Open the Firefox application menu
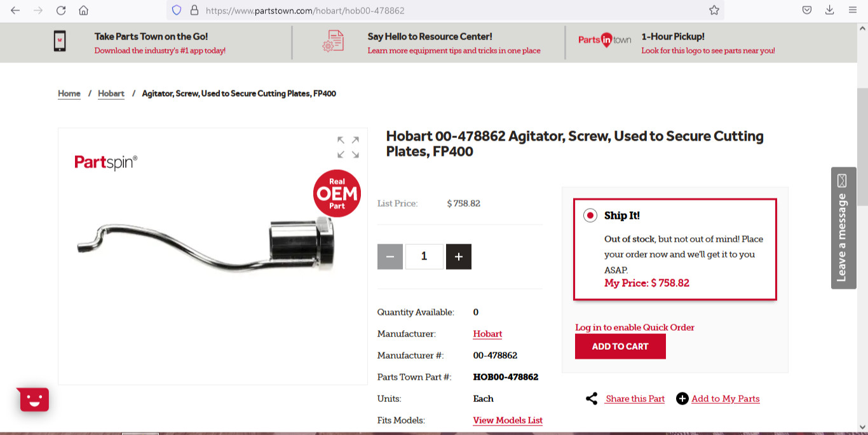This screenshot has width=868, height=435. tap(853, 10)
